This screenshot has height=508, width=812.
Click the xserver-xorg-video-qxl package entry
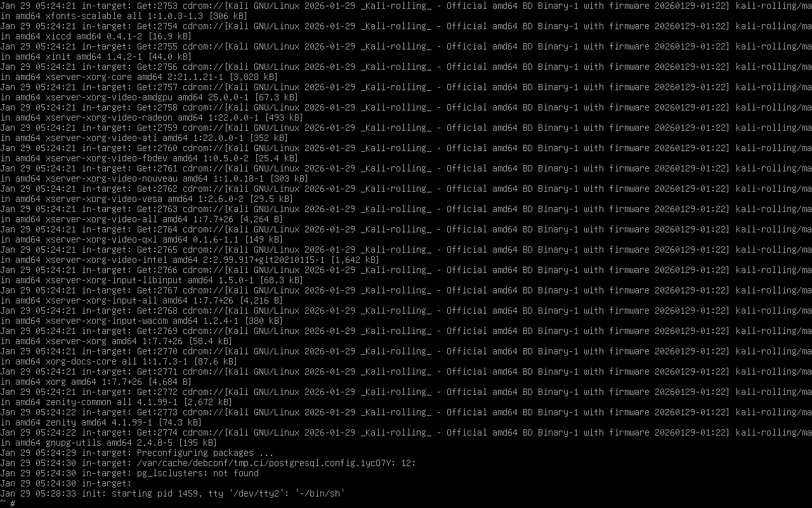141,239
